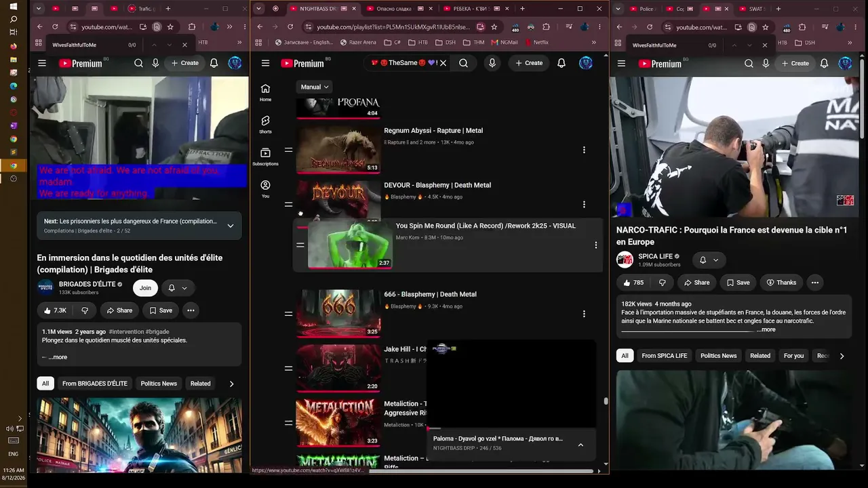This screenshot has width=868, height=488.
Task: Click the Thanks button in the right window
Action: [x=781, y=283]
